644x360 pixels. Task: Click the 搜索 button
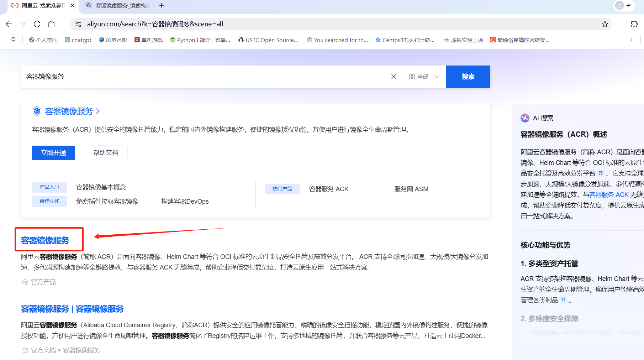[x=468, y=77]
